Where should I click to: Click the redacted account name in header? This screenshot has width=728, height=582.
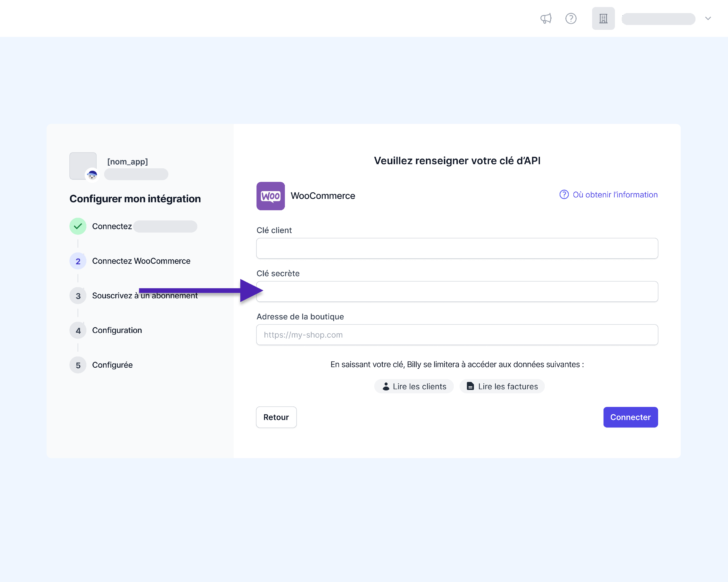point(658,19)
